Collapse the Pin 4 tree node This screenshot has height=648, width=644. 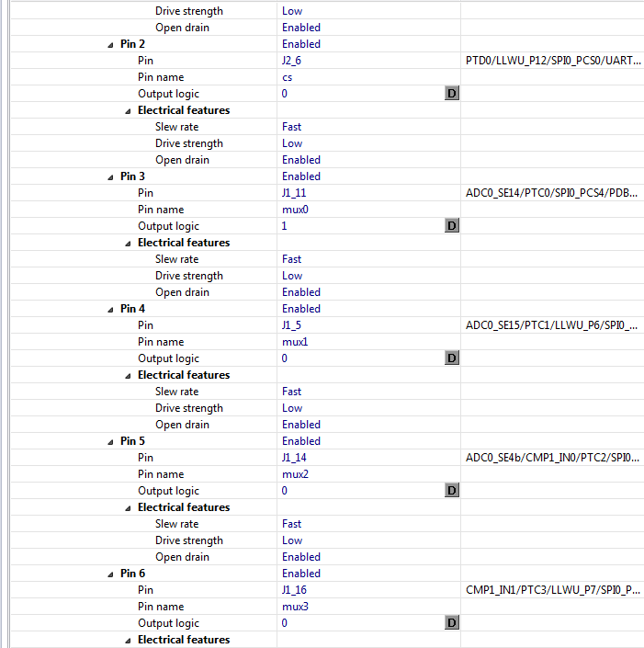[x=110, y=309]
